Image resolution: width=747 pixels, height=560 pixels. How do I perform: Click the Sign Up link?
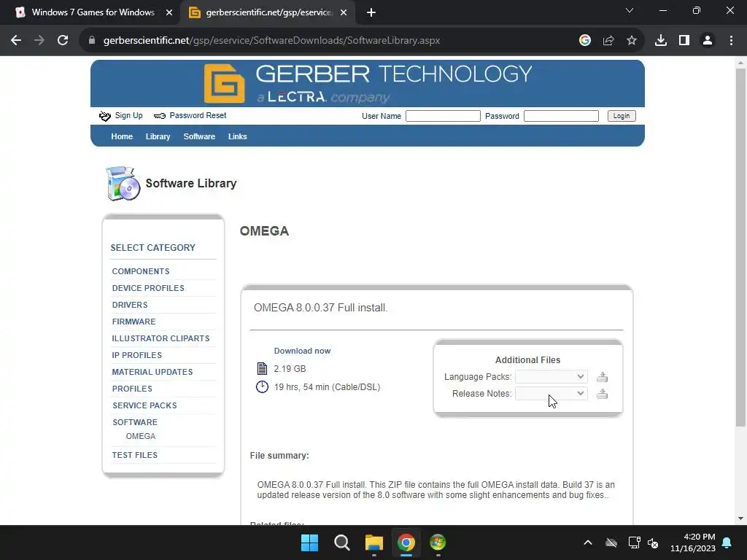(x=128, y=115)
